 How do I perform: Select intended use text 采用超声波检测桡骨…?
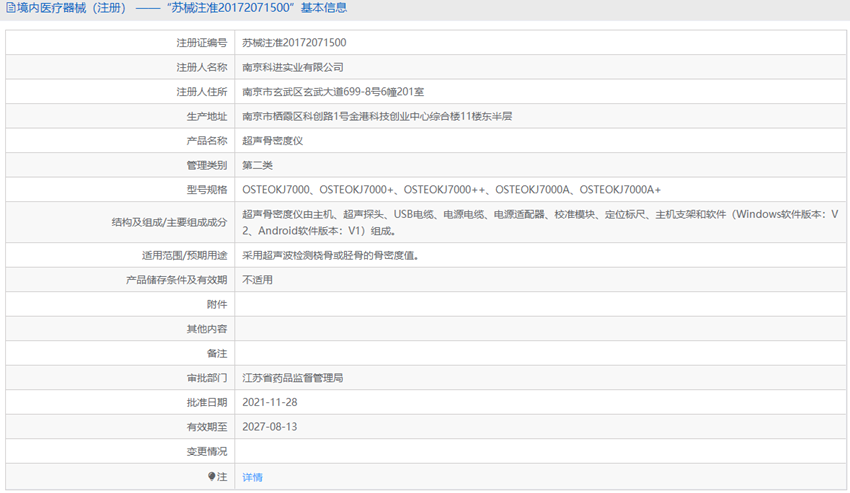(x=331, y=255)
